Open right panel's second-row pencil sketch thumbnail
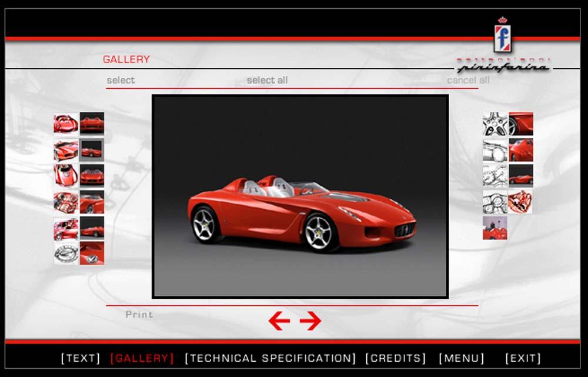Viewport: 588px width, 377px height. 495,150
